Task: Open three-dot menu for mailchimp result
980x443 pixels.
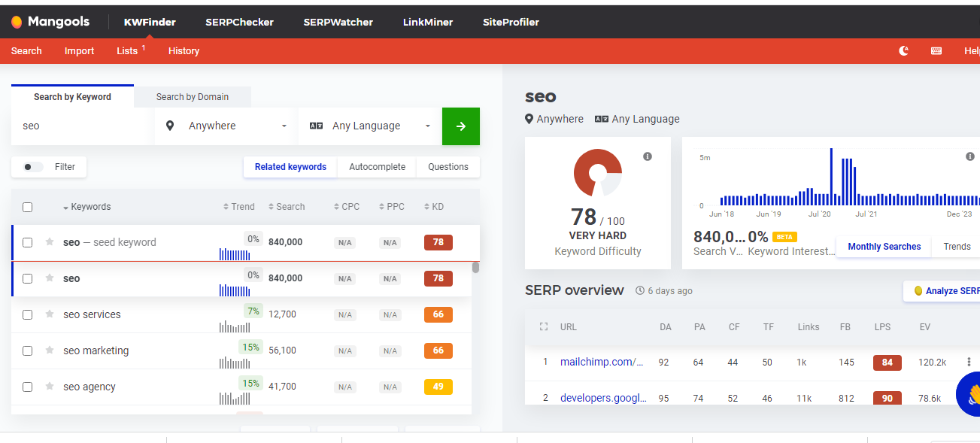Action: point(969,362)
